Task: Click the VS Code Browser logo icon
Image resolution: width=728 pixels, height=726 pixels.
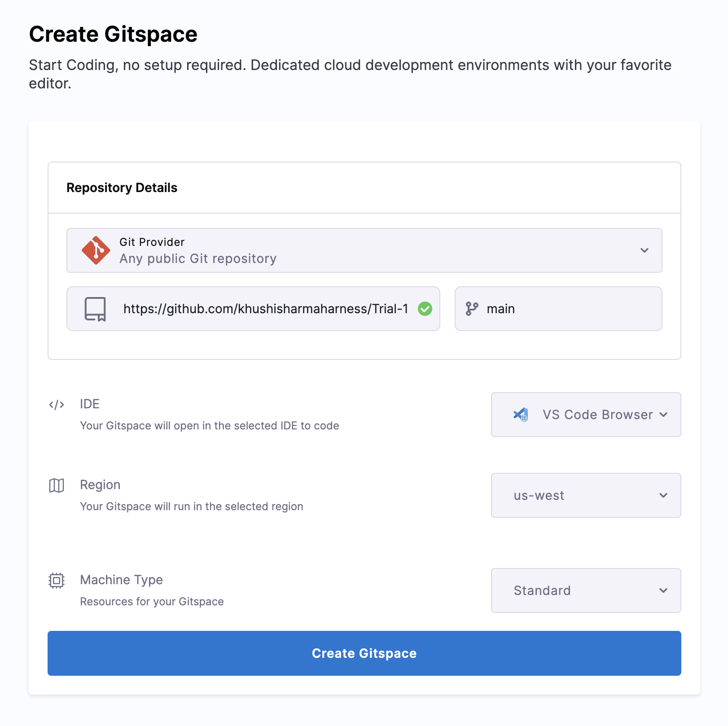Action: pos(521,415)
